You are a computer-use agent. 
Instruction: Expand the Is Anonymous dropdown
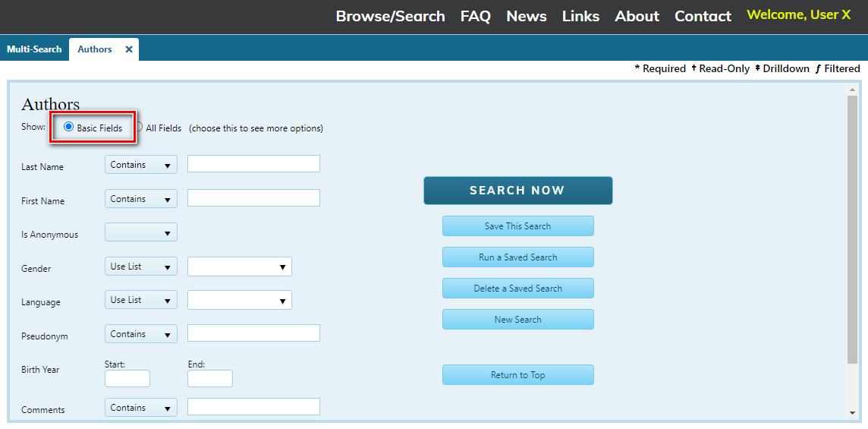(x=140, y=232)
